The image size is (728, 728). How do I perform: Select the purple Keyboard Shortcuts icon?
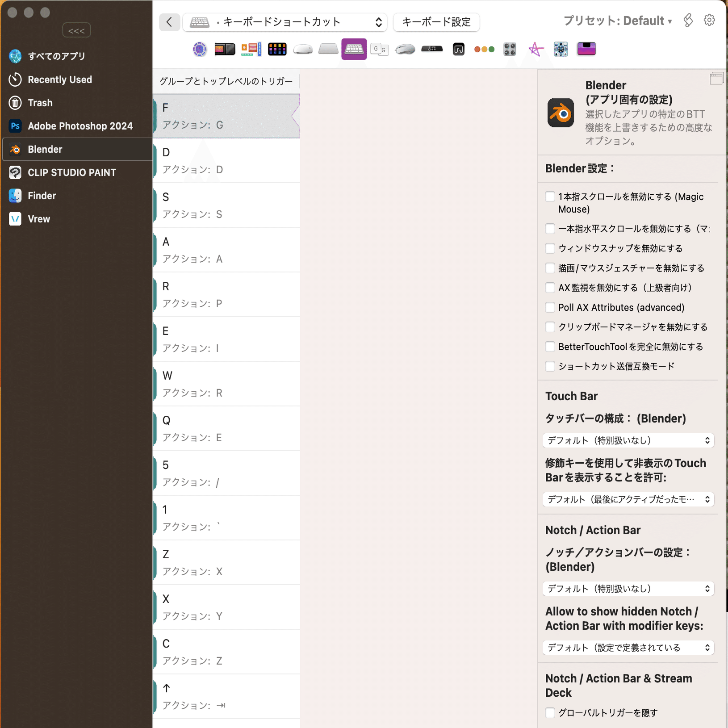[354, 49]
